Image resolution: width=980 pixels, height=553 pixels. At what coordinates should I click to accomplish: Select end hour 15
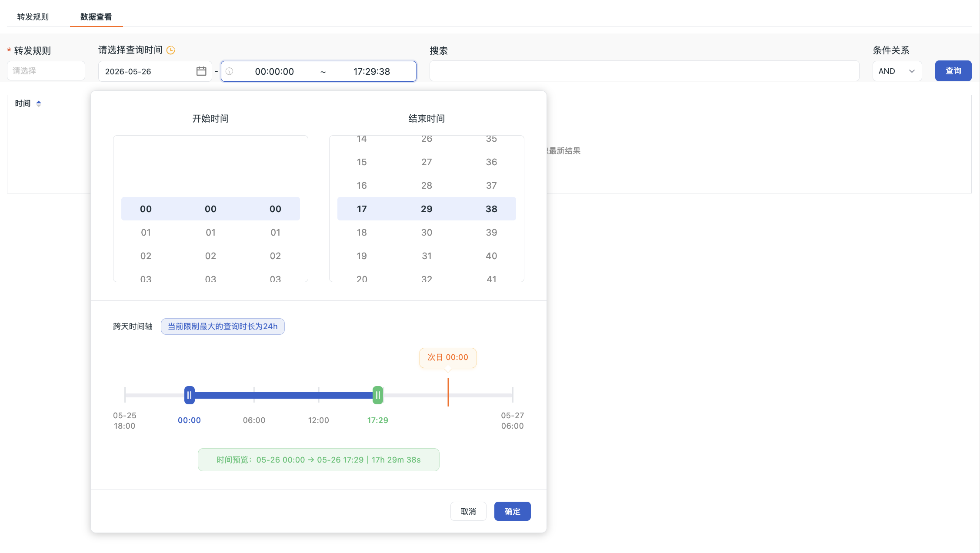[x=362, y=162]
